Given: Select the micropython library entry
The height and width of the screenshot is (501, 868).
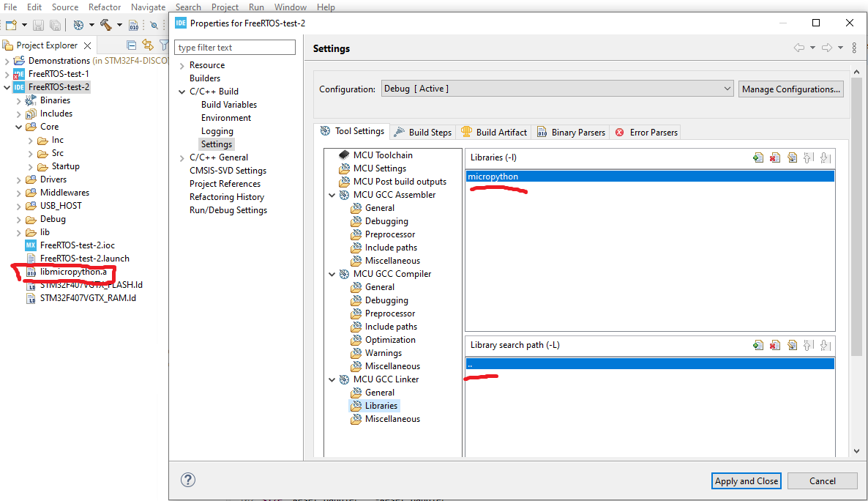Looking at the screenshot, I should pyautogui.click(x=650, y=177).
